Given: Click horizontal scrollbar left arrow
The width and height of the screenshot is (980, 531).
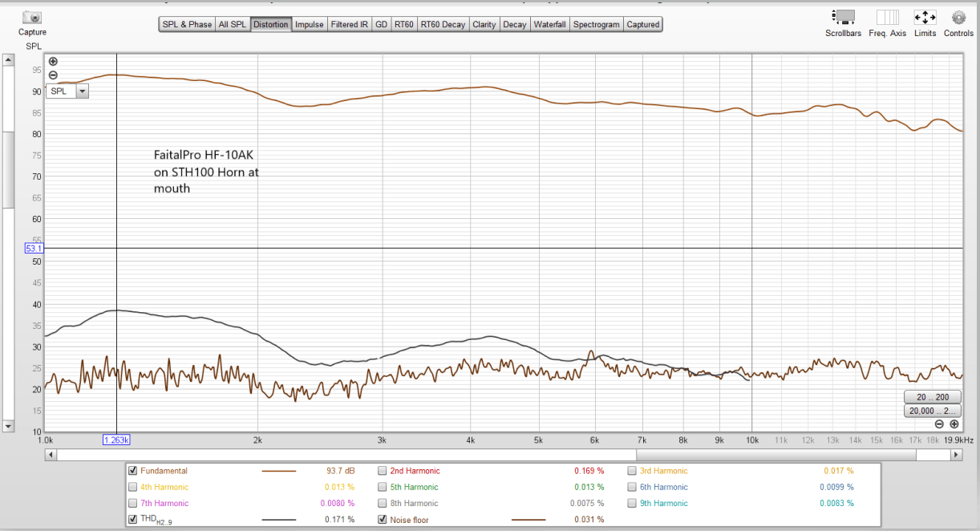Looking at the screenshot, I should tap(51, 455).
